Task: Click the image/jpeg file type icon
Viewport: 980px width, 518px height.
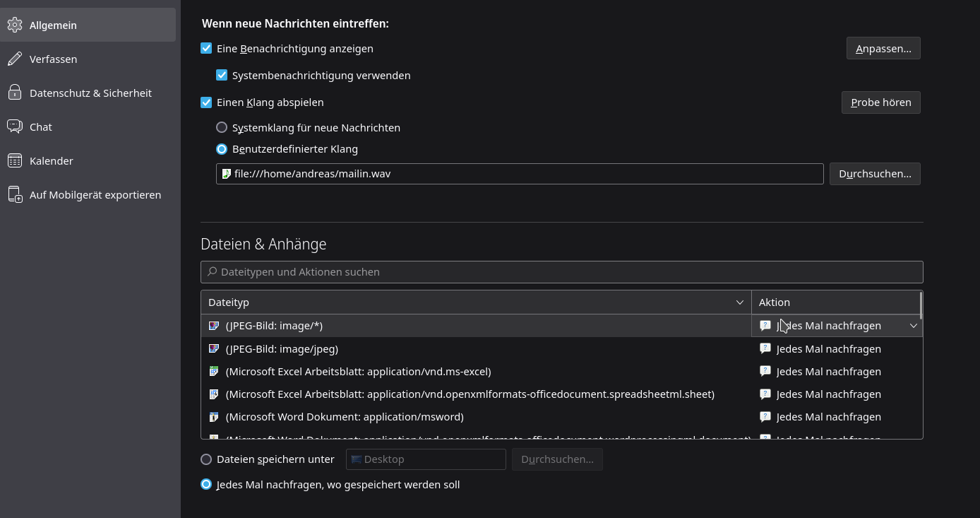Action: (x=214, y=348)
